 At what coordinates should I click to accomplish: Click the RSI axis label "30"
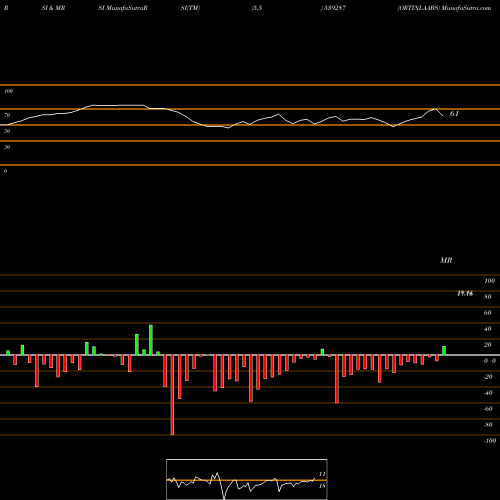(x=7, y=147)
